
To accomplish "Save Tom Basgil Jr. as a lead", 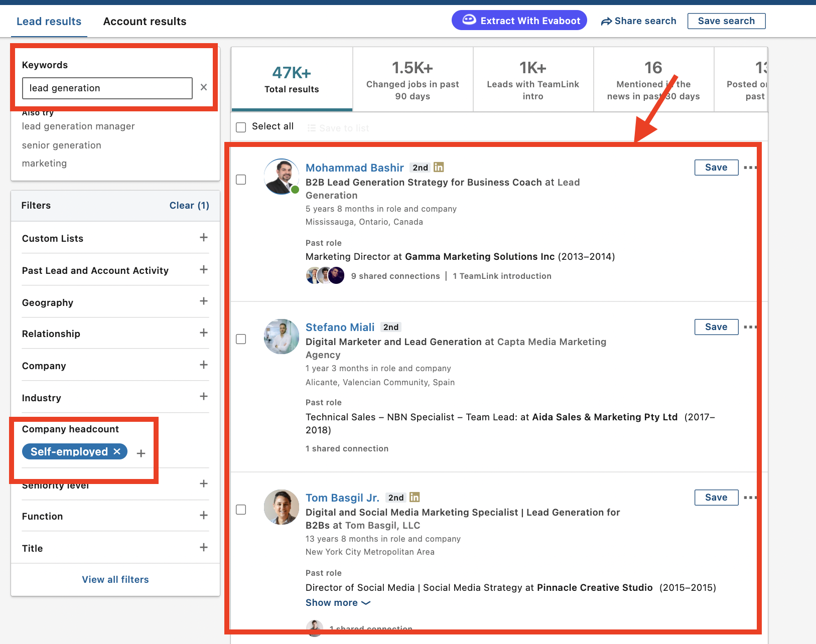I will click(716, 498).
